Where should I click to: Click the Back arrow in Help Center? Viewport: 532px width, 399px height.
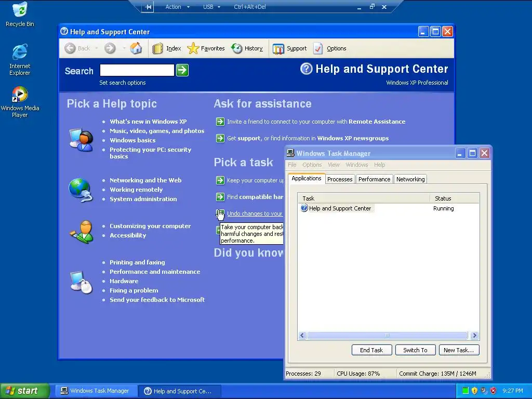70,48
